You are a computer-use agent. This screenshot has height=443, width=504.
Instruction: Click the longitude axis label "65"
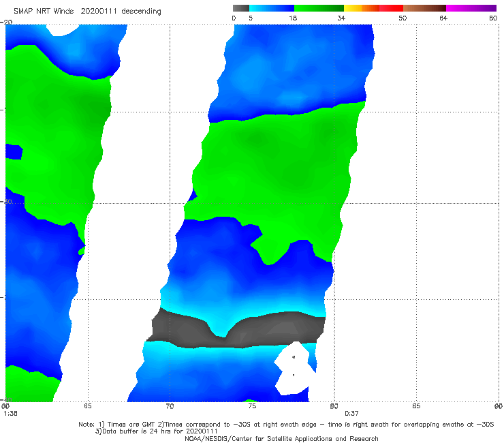88,406
